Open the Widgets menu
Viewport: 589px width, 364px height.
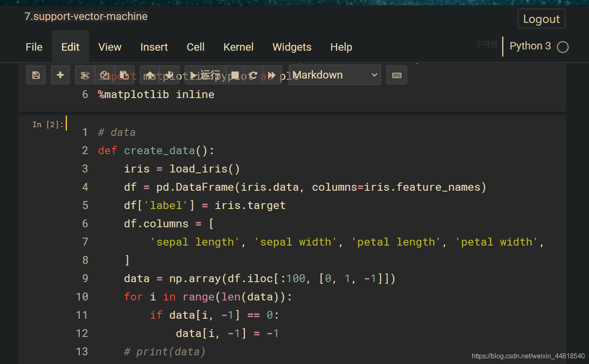point(292,47)
